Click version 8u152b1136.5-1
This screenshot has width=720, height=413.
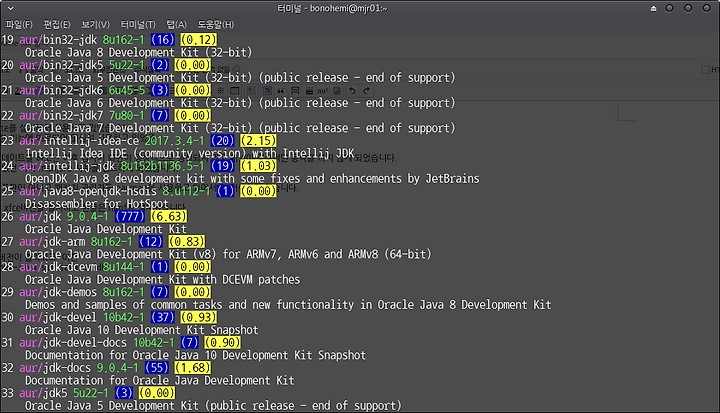pos(163,166)
